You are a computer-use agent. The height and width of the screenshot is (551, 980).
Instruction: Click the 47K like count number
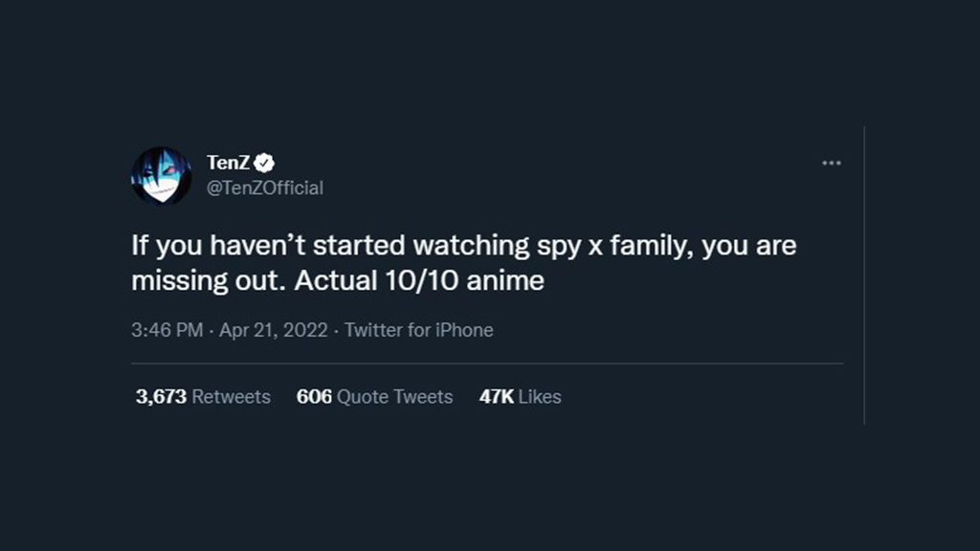496,396
